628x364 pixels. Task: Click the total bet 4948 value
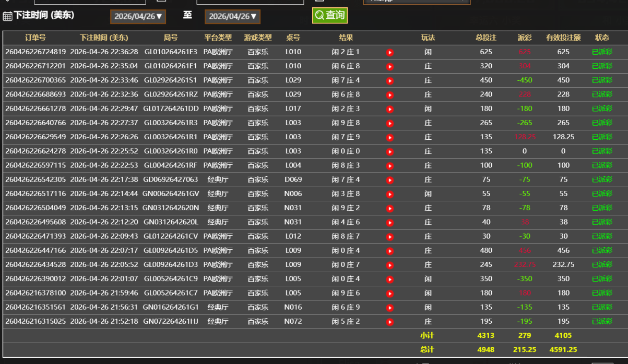click(x=486, y=349)
